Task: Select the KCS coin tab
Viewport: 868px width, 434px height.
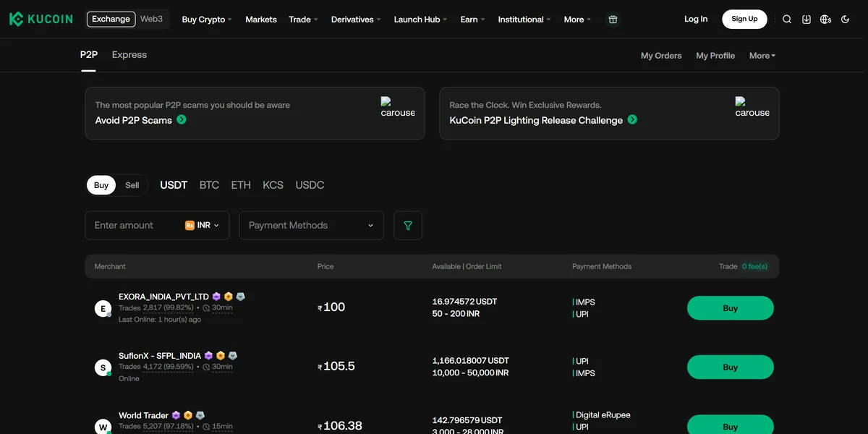Action: pyautogui.click(x=273, y=185)
